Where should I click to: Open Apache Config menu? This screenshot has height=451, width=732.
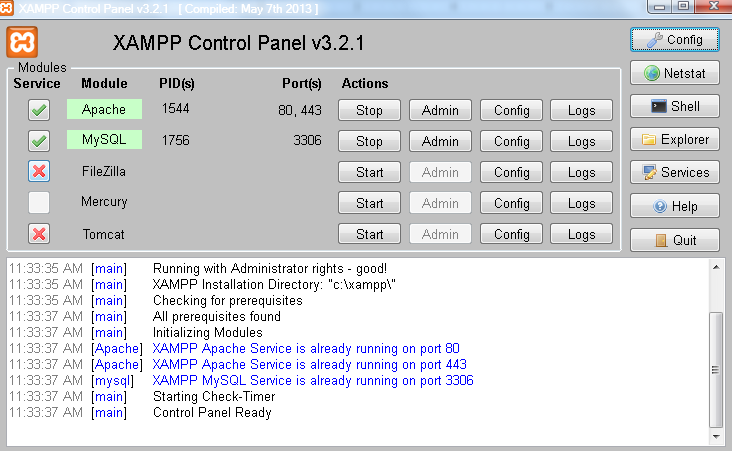[x=512, y=110]
